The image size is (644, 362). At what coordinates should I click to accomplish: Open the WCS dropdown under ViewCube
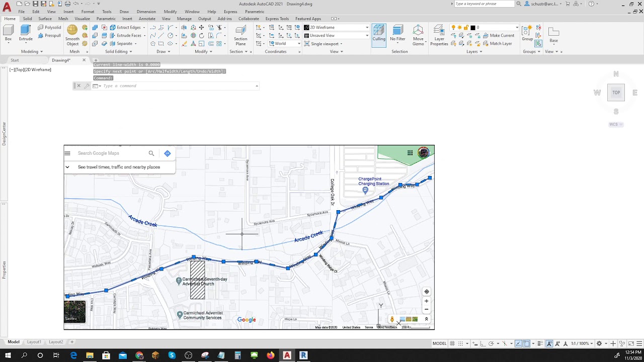(616, 124)
